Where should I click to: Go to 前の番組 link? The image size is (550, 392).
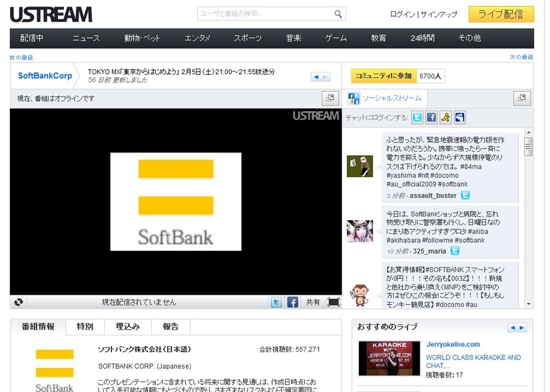[x=21, y=57]
